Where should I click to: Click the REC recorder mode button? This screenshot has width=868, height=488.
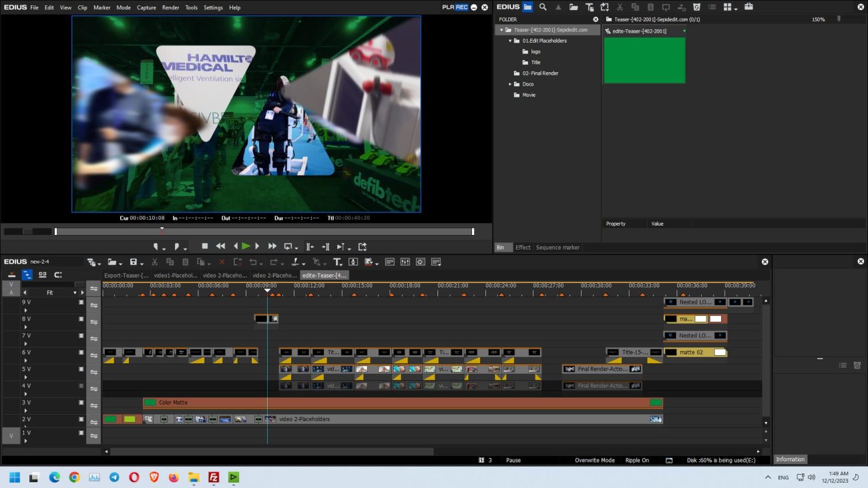pos(461,7)
